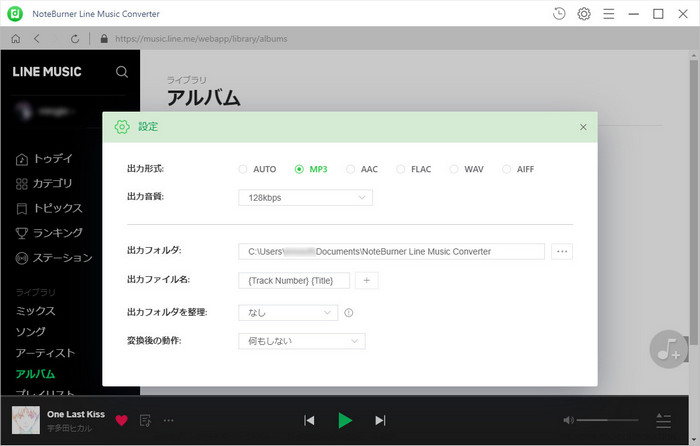The image size is (700, 446).
Task: Select AUTO output format
Action: tap(258, 169)
